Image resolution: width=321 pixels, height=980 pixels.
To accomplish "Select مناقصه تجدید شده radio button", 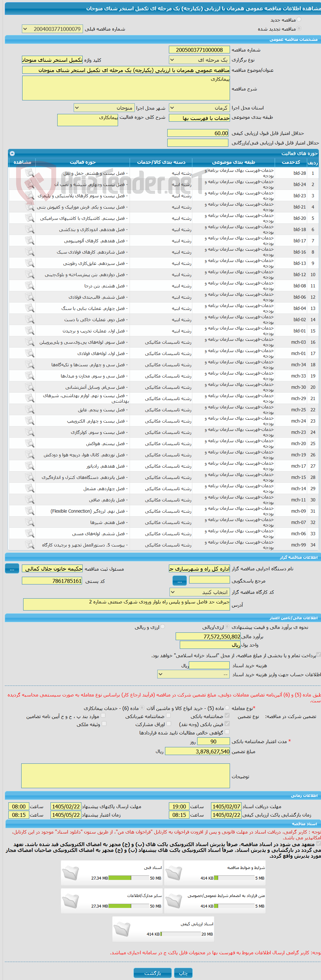I will [298, 29].
